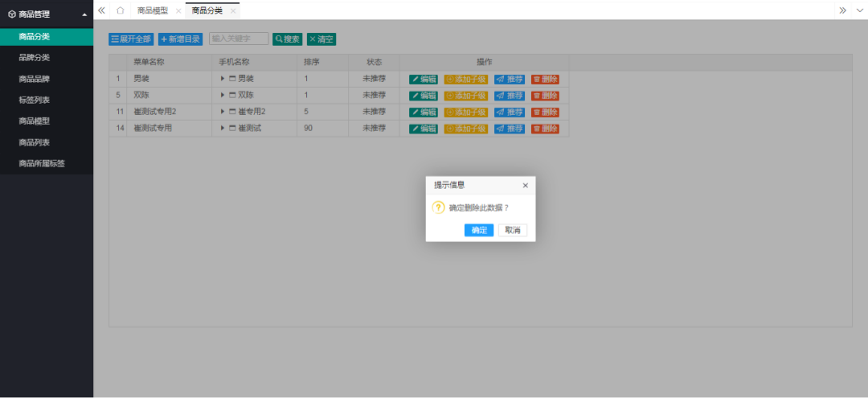Click the question mark icon in dialog
Screen dimensions: 868x398
(439, 207)
